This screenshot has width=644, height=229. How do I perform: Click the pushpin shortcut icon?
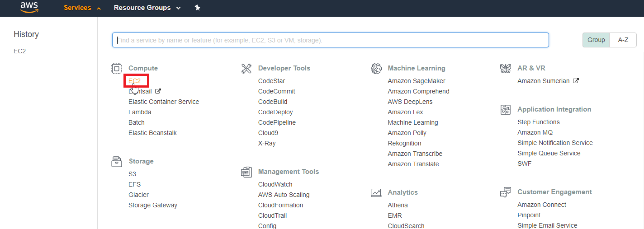(x=197, y=8)
